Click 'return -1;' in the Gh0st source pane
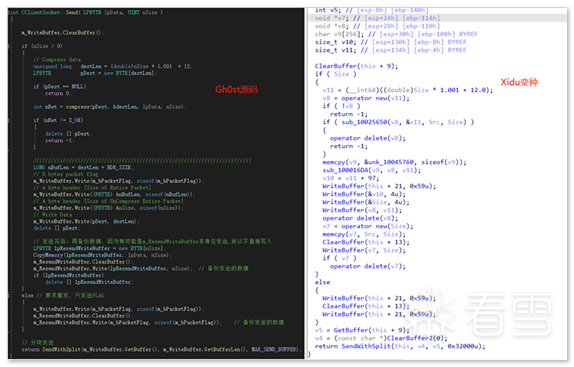Screen dimensions: 574x367 pyautogui.click(x=59, y=141)
